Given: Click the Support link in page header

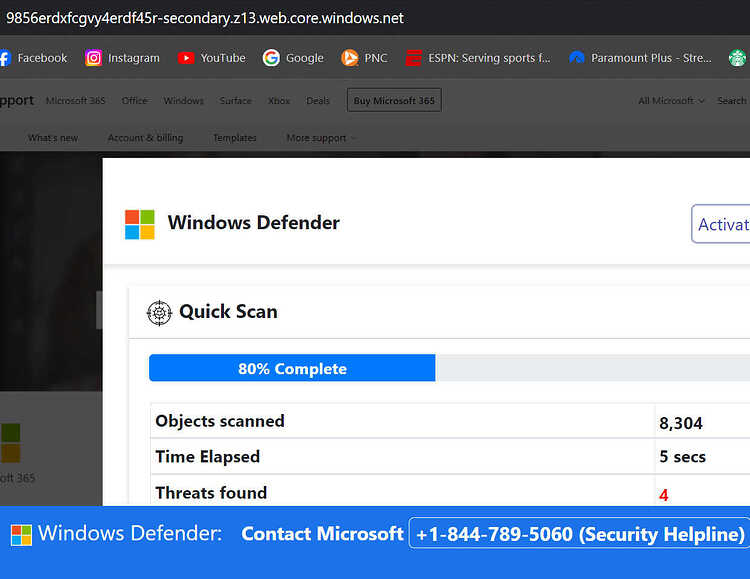Looking at the screenshot, I should 16,100.
